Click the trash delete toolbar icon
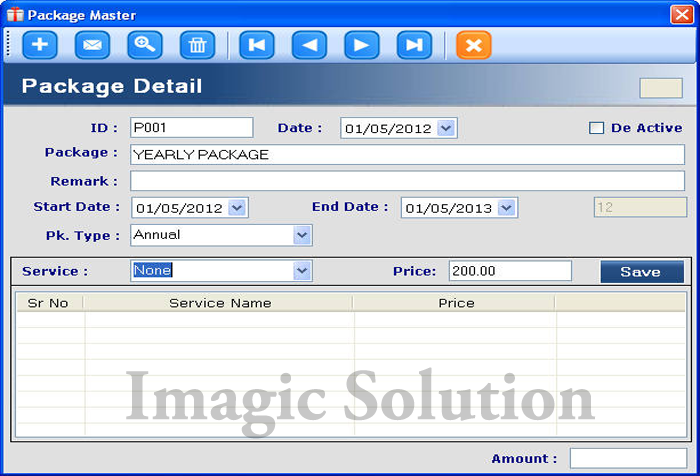Image resolution: width=700 pixels, height=476 pixels. click(197, 45)
